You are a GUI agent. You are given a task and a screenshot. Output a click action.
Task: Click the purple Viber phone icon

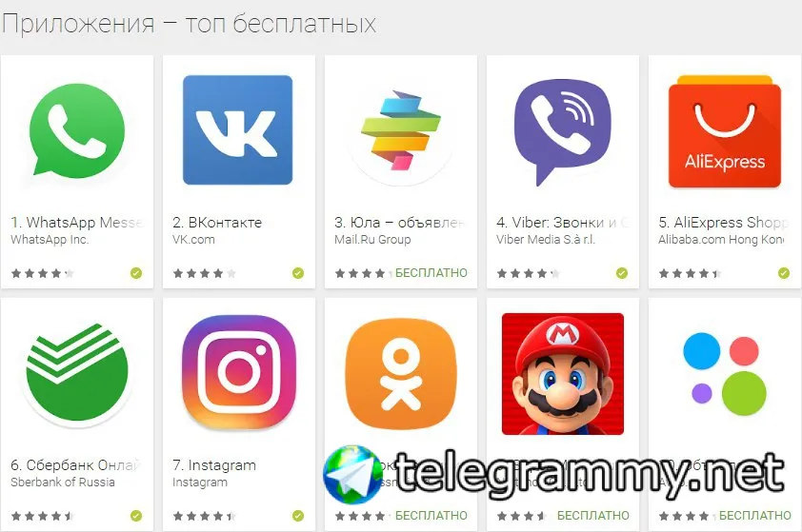pyautogui.click(x=562, y=132)
